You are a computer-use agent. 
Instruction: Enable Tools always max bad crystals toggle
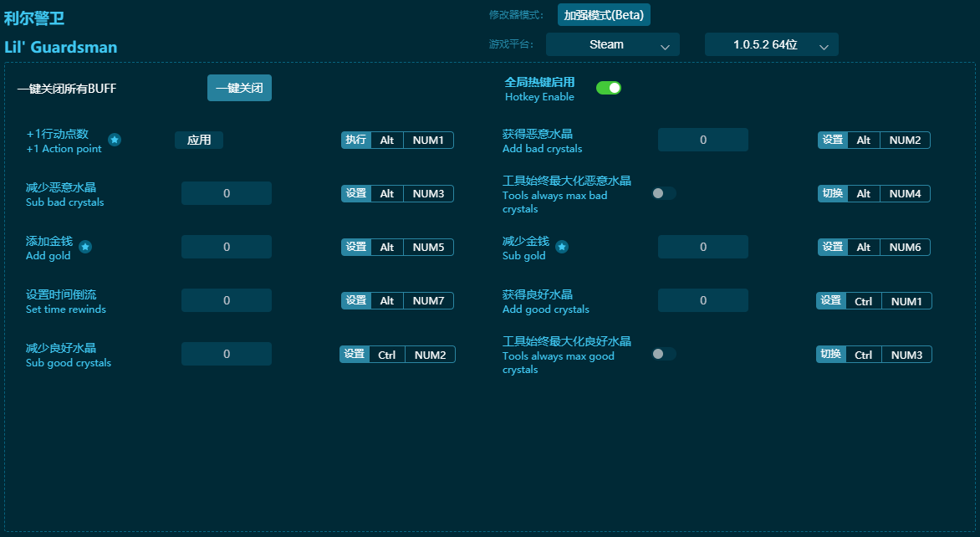coord(664,194)
